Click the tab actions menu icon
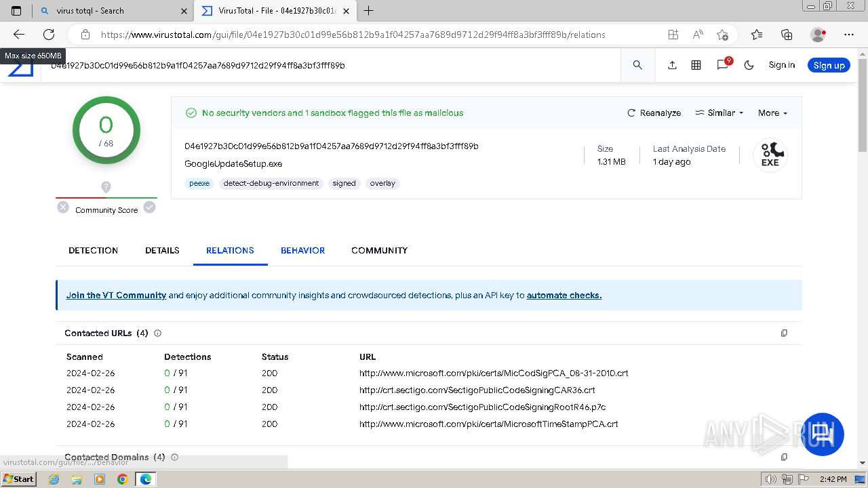The image size is (868, 488). click(x=16, y=10)
